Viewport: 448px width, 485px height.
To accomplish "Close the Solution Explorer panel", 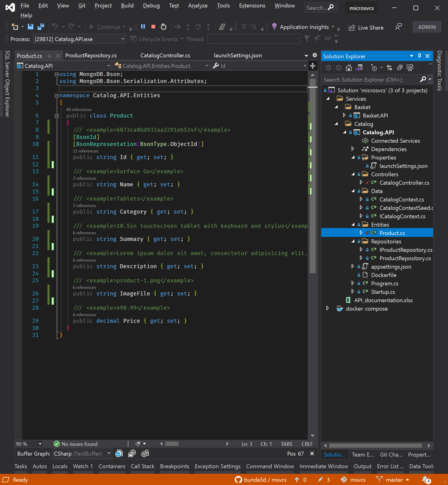I will [427, 56].
